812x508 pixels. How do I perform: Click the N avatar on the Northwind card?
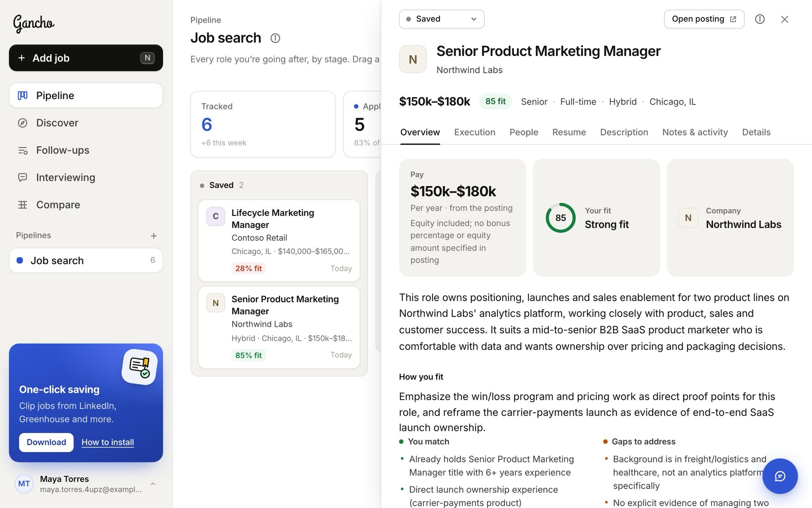click(216, 303)
